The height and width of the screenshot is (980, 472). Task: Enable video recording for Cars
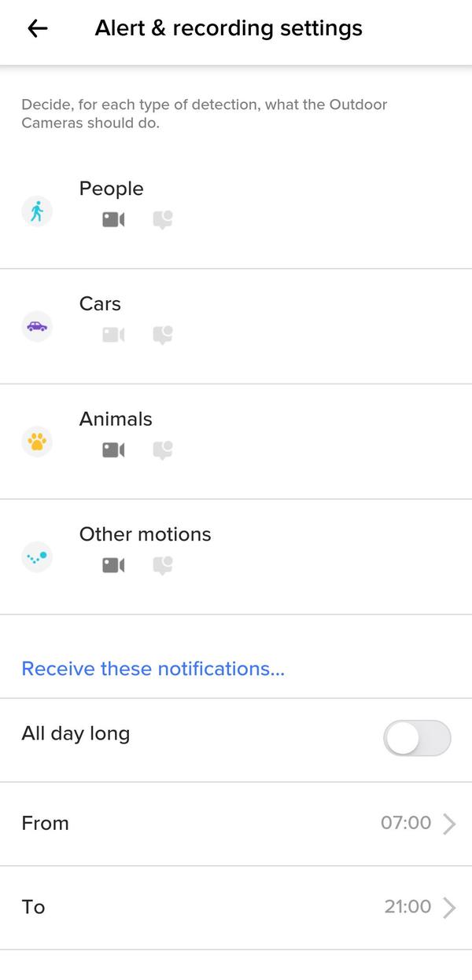(113, 335)
